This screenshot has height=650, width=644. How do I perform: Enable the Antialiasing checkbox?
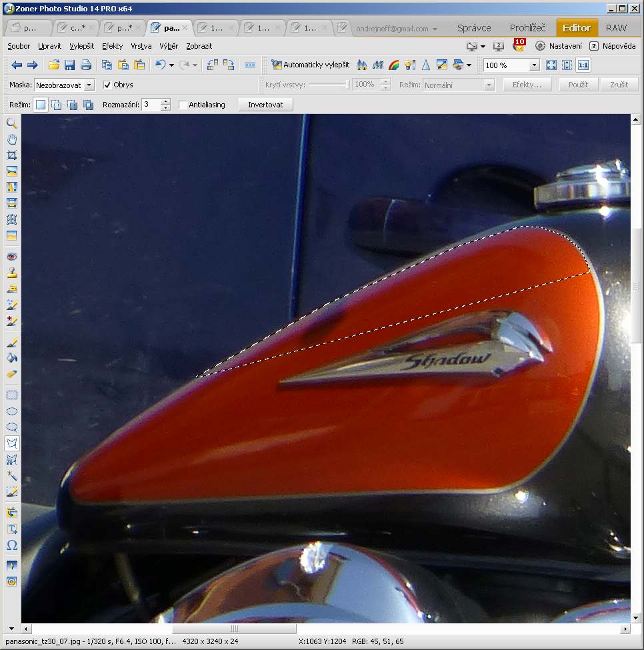(x=183, y=105)
